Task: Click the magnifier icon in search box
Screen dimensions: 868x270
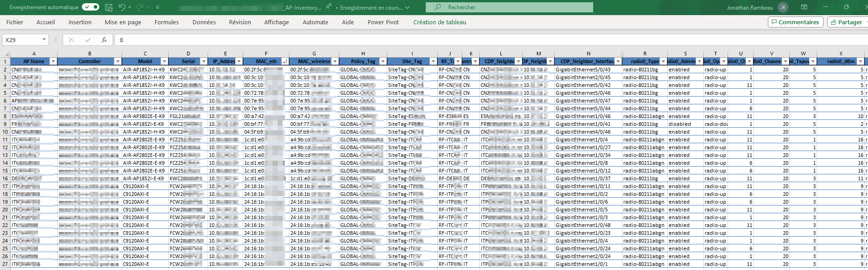Action: tap(438, 7)
